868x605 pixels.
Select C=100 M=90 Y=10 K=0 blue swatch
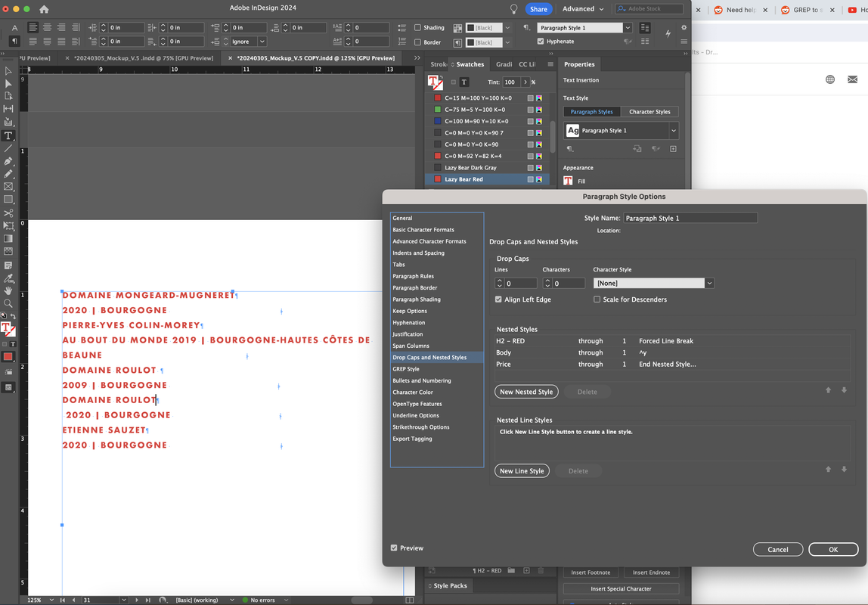pyautogui.click(x=487, y=121)
